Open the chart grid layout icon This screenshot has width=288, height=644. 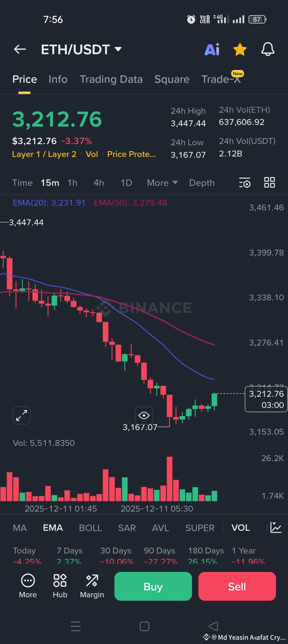(269, 183)
